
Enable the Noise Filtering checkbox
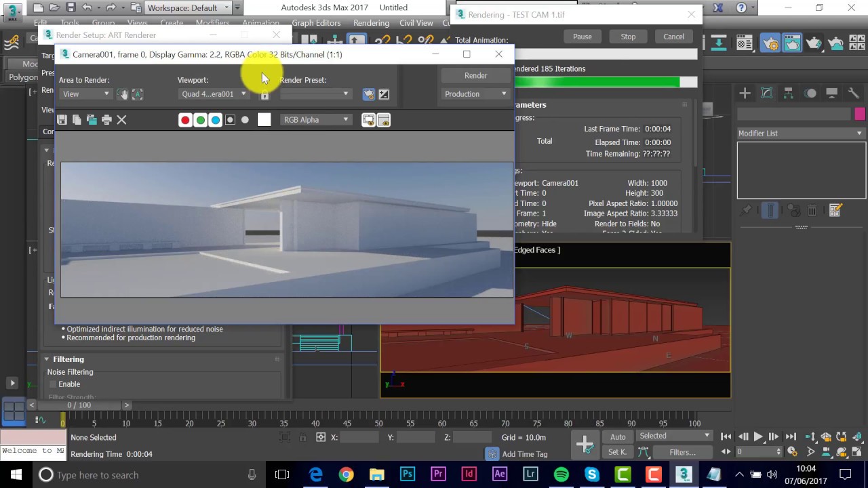coord(53,384)
